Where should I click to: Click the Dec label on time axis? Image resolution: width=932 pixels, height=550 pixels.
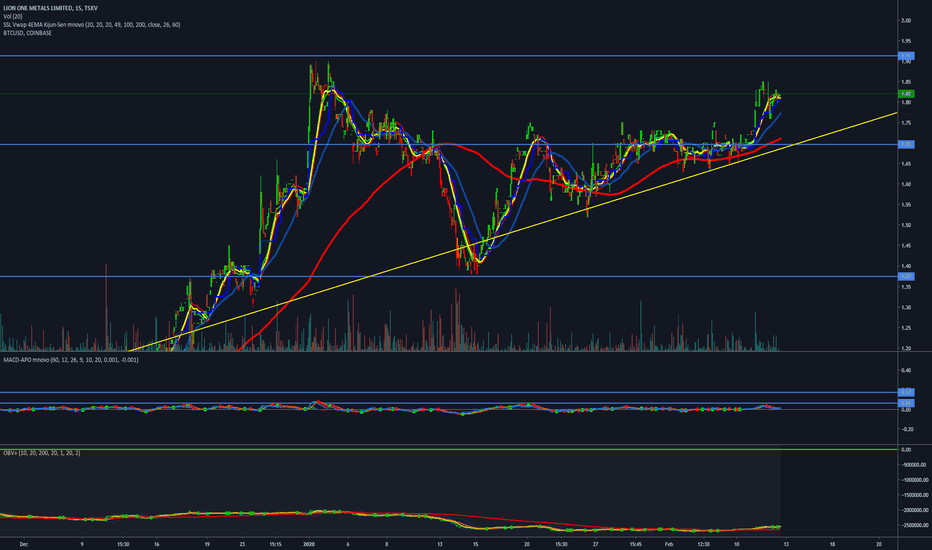coord(24,544)
